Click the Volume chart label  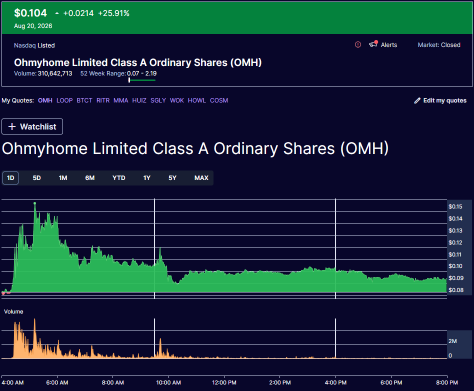pyautogui.click(x=13, y=312)
